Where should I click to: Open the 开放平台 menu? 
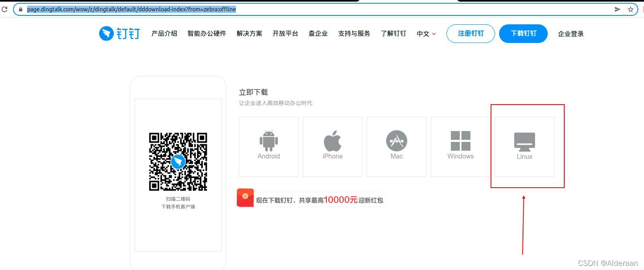click(285, 33)
